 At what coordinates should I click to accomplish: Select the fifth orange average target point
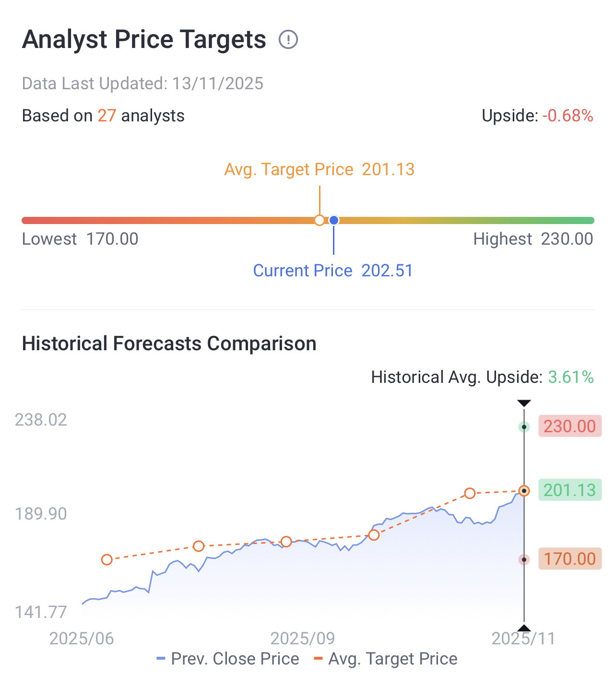pyautogui.click(x=470, y=493)
